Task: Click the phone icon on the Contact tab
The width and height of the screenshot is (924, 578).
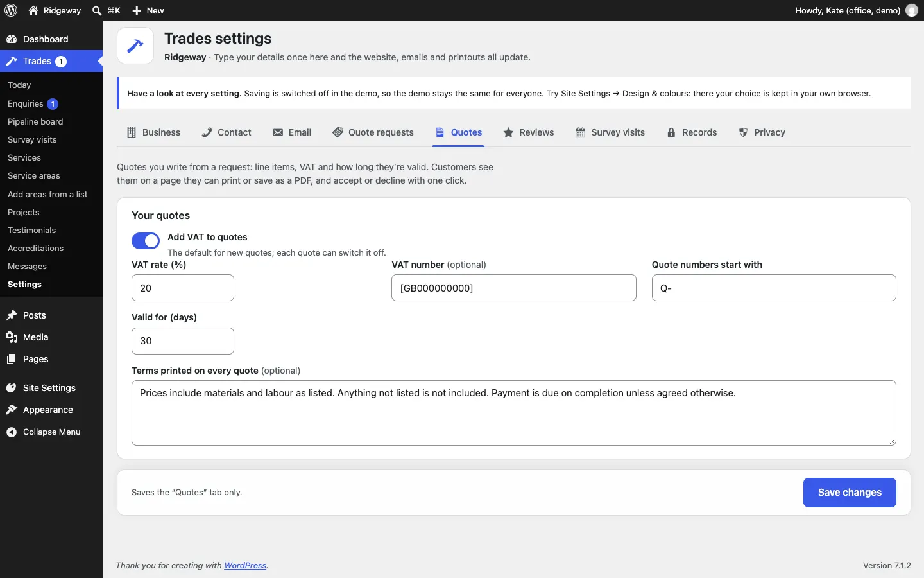Action: tap(207, 132)
